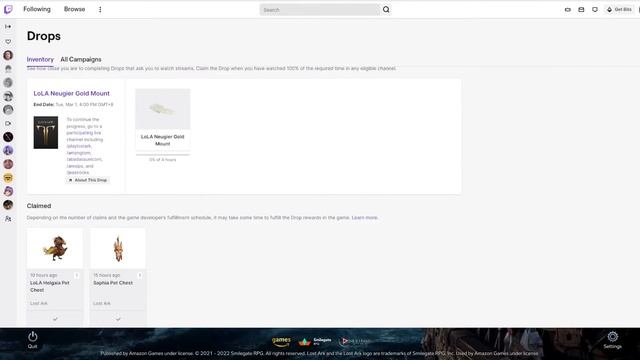Open the Browse page
Screen dimensions: 640x360
tap(74, 9)
